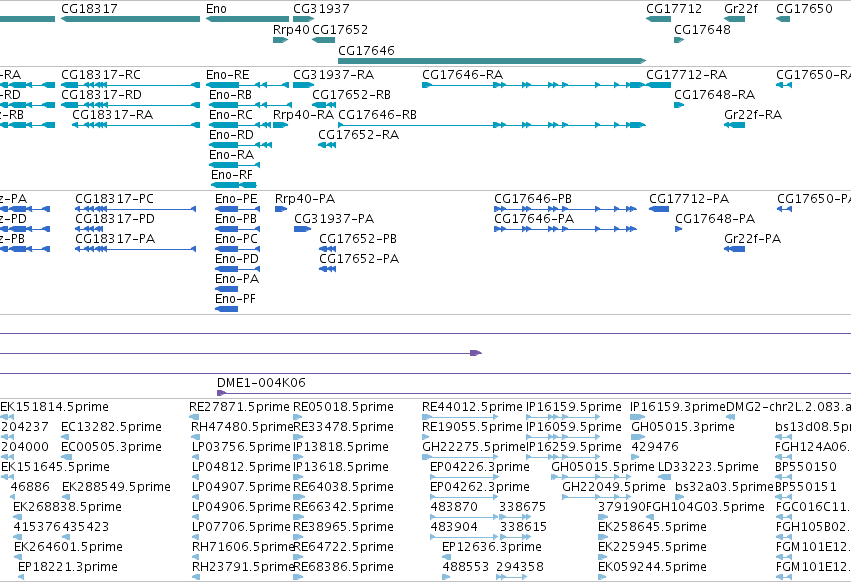Select protein CG18317-PC

115,199
